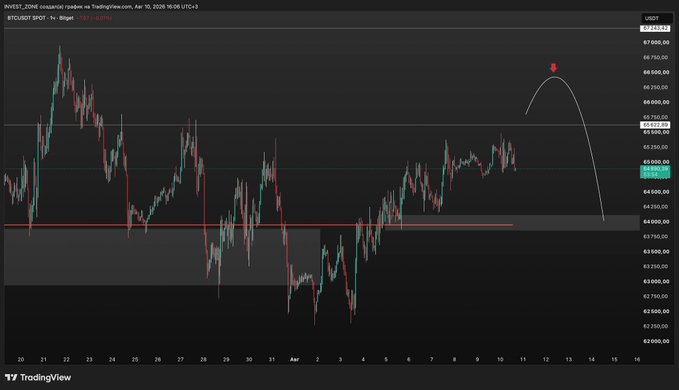Screen dimensions: 679x390
Task: Click the date label 24 on the time axis
Action: pos(112,359)
